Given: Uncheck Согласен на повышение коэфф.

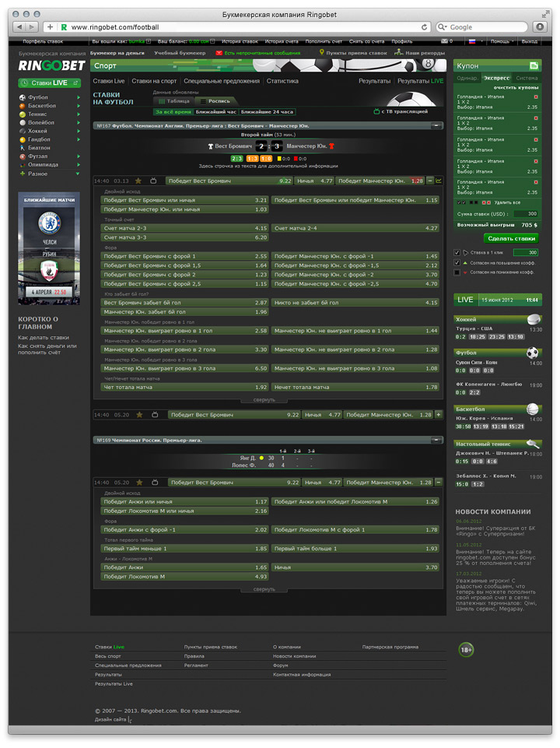Looking at the screenshot, I should coord(457,262).
